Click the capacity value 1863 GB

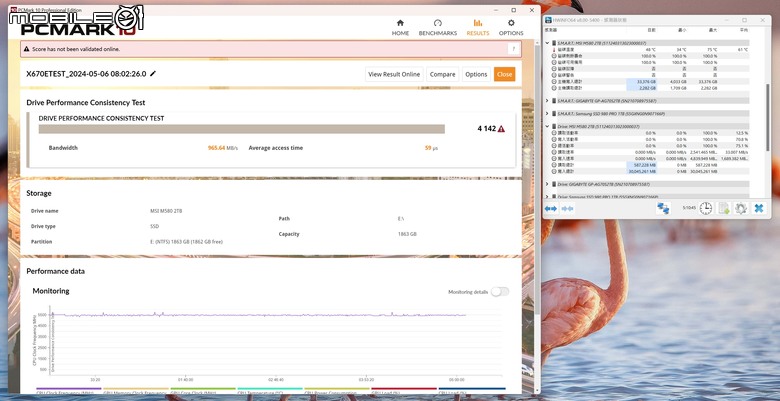[x=407, y=234]
